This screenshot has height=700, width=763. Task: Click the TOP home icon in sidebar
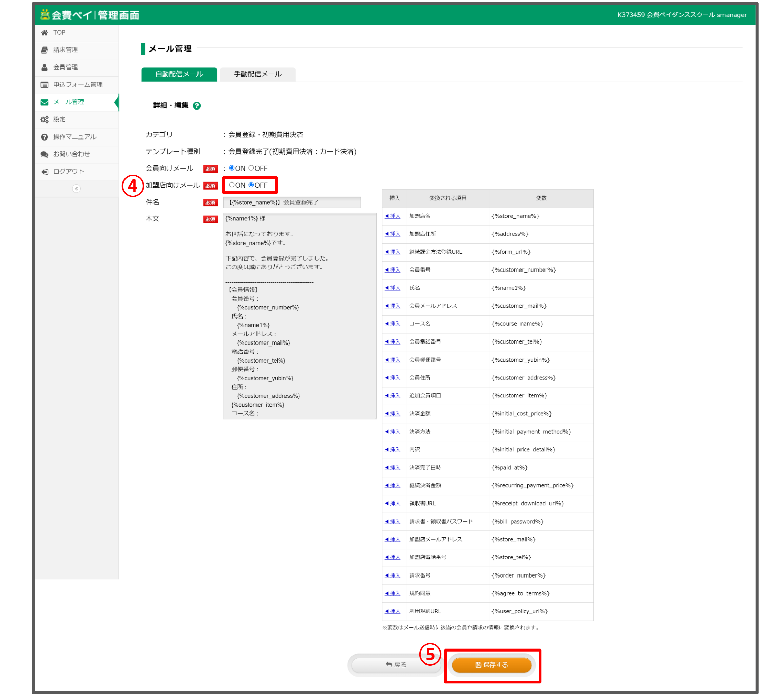45,33
